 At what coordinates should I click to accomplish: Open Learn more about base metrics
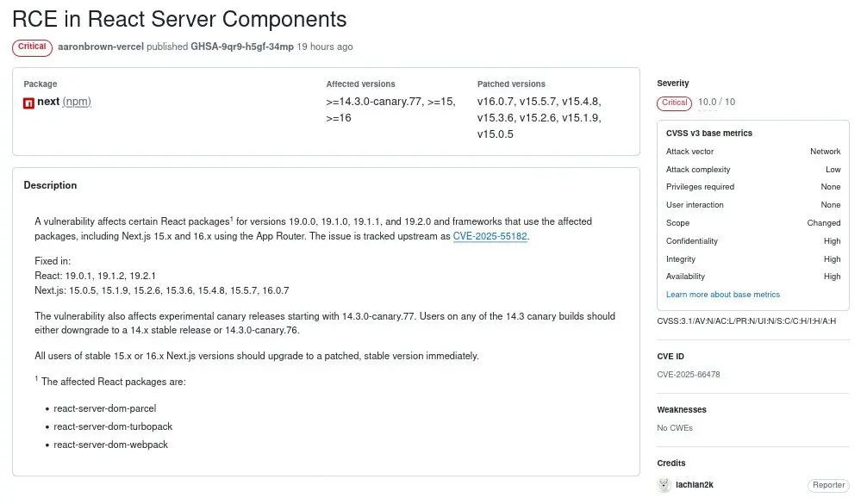(x=723, y=295)
